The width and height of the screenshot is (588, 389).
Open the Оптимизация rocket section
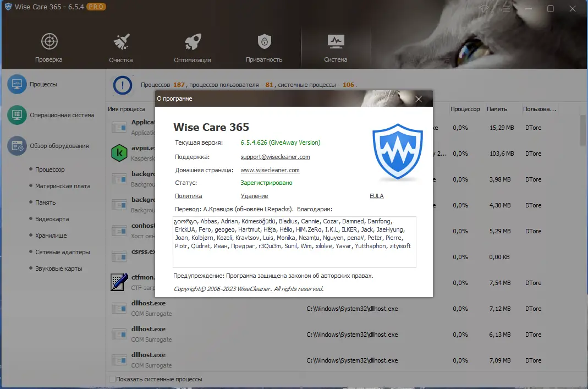193,48
